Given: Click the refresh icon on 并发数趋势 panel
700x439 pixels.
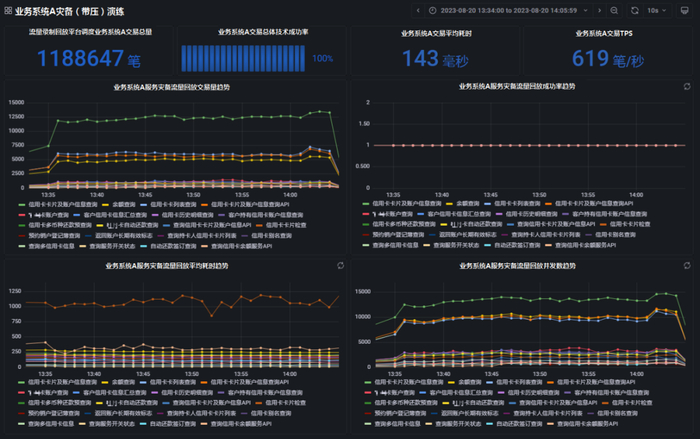Looking at the screenshot, I should click(x=687, y=266).
